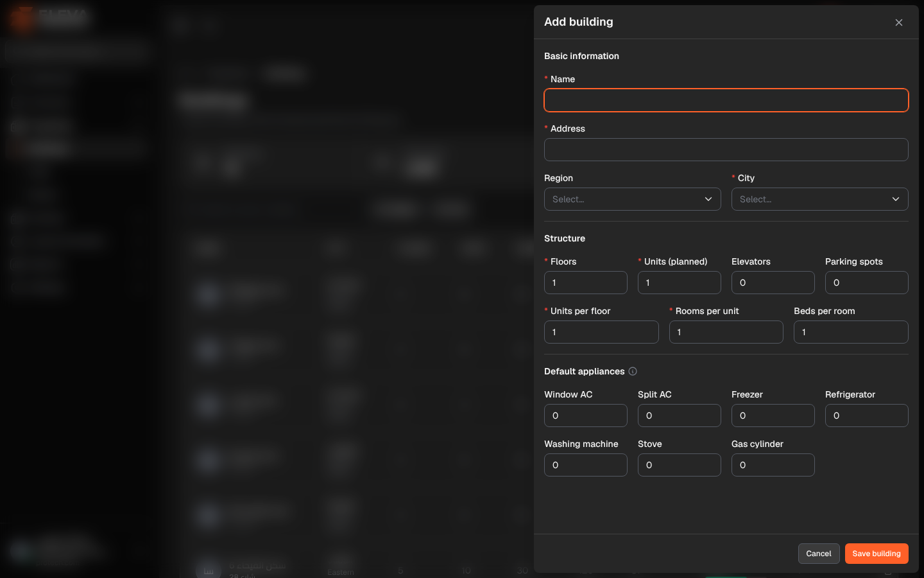Screen dimensions: 924x578
Task: Click the Stove quantity field
Action: click(x=680, y=465)
